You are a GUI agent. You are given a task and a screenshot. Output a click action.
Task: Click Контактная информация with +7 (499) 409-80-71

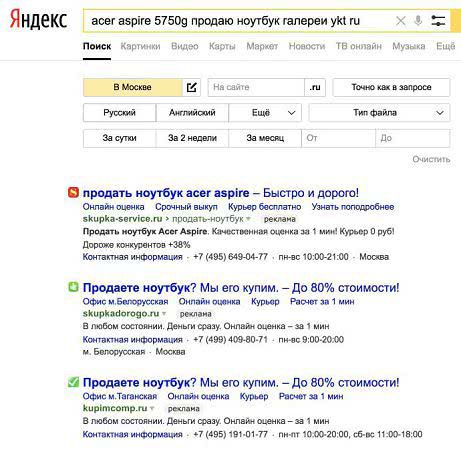point(132,339)
